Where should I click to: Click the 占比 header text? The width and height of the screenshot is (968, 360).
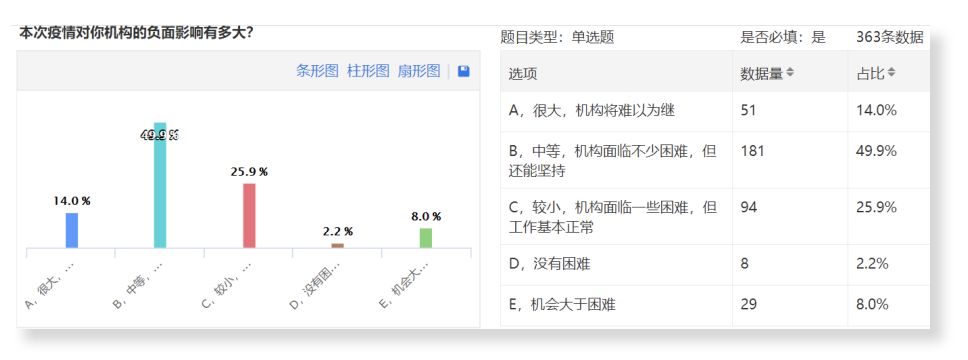point(870,73)
